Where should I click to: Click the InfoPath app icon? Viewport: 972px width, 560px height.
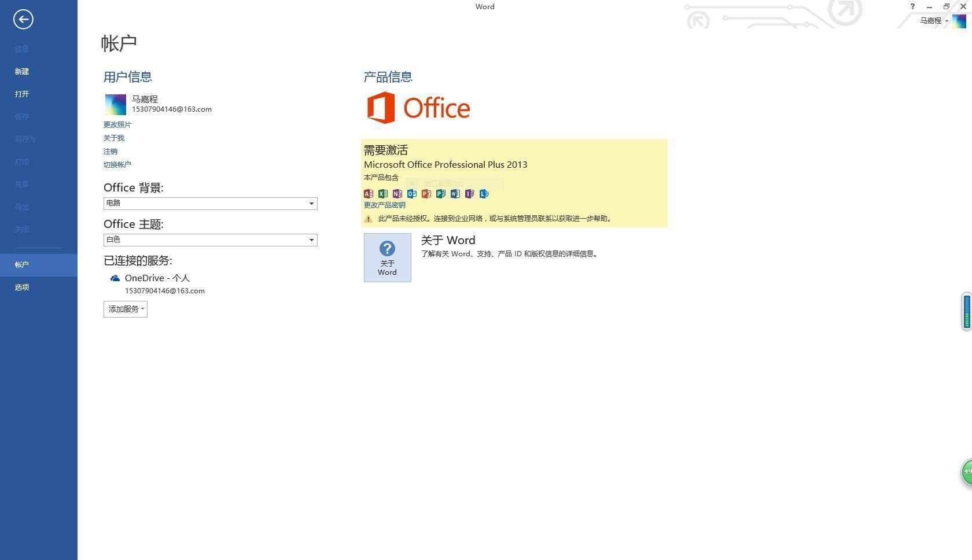point(470,194)
